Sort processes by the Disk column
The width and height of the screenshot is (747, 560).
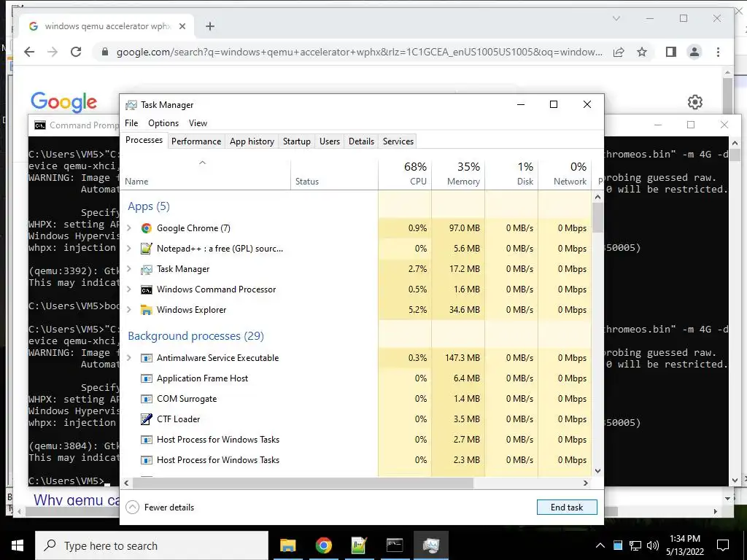coord(511,174)
